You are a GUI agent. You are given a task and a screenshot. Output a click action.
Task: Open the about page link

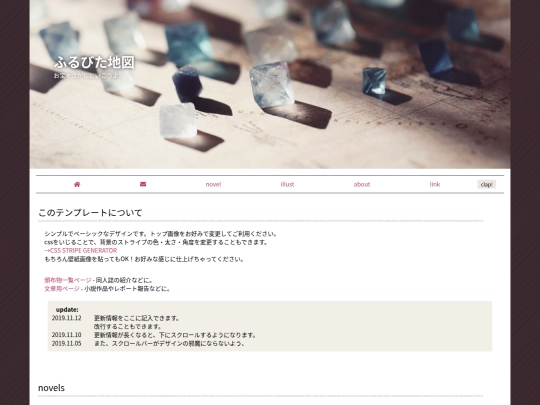click(362, 185)
